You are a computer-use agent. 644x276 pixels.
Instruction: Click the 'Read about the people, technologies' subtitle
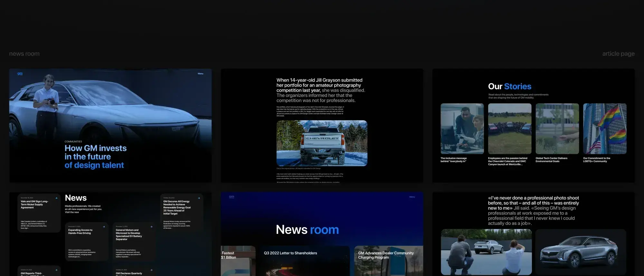[518, 96]
